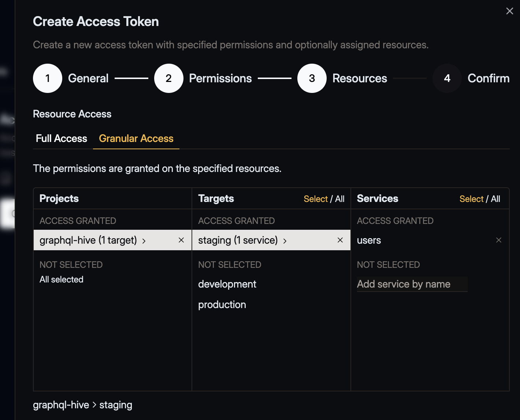
Task: Close the Create Access Token dialog
Action: [x=509, y=11]
